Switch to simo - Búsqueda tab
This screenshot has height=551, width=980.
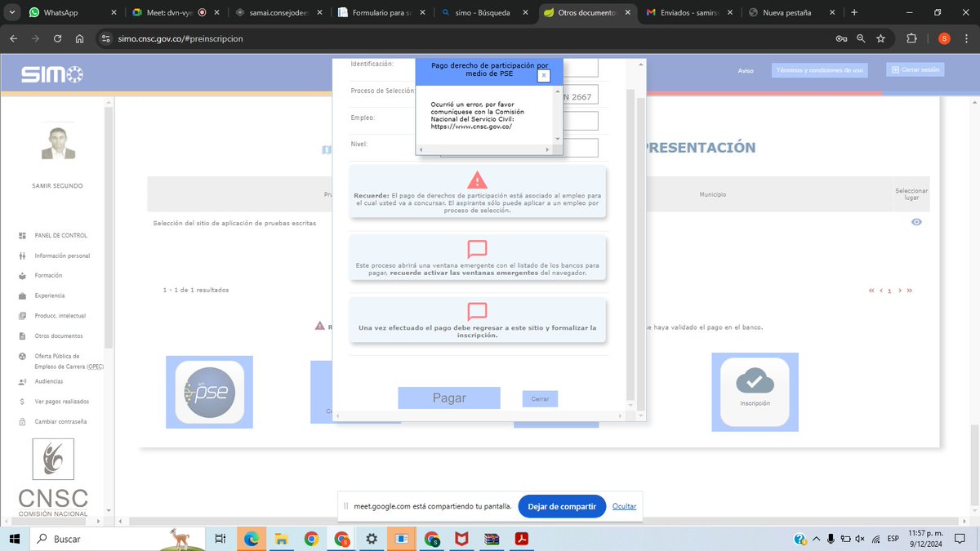pos(483,13)
